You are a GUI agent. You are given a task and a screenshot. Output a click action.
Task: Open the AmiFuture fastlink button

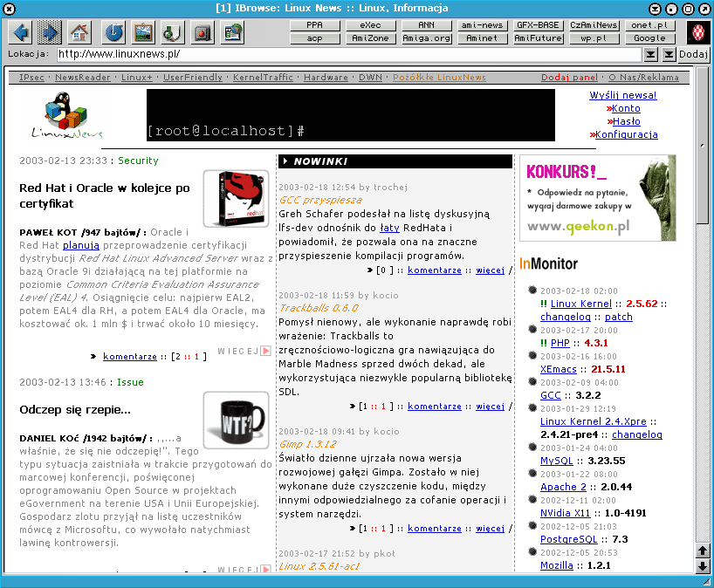538,38
